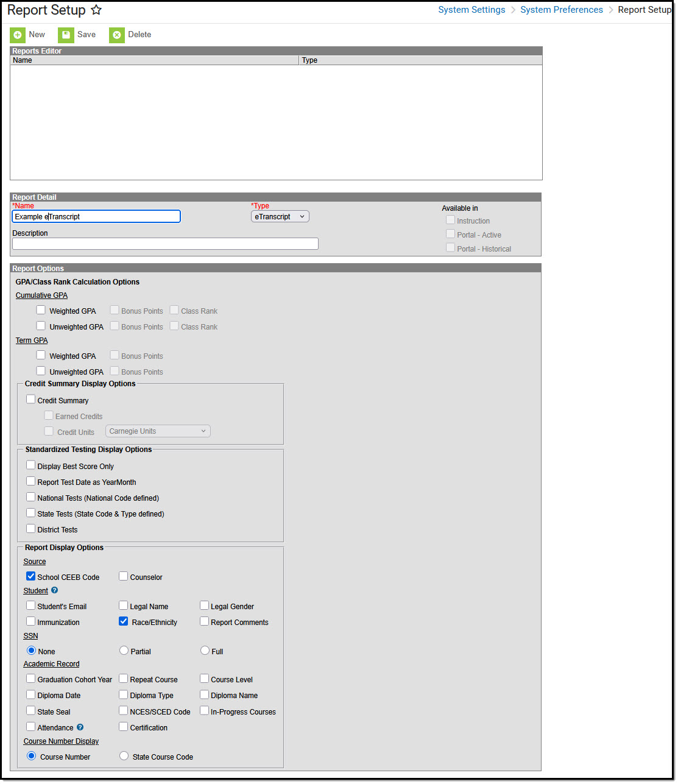
Task: Click the help icon next to Attendance
Action: pyautogui.click(x=79, y=727)
